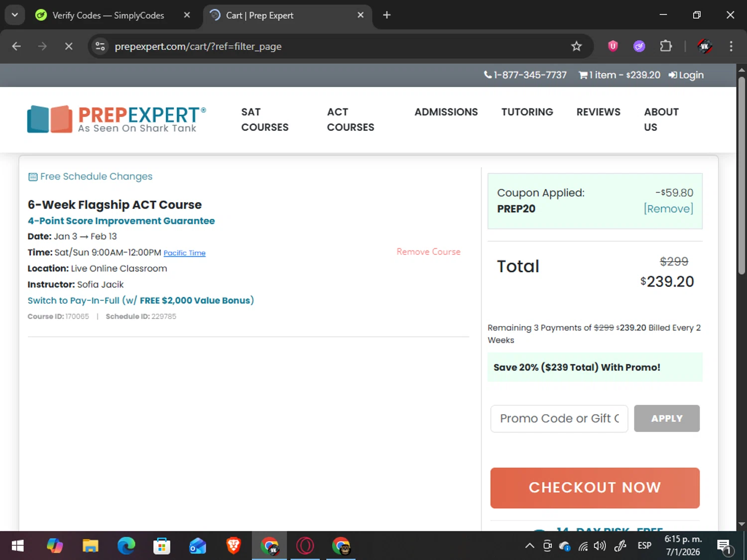This screenshot has height=560, width=747.
Task: Open the Chrome three-dot menu
Action: [x=731, y=46]
